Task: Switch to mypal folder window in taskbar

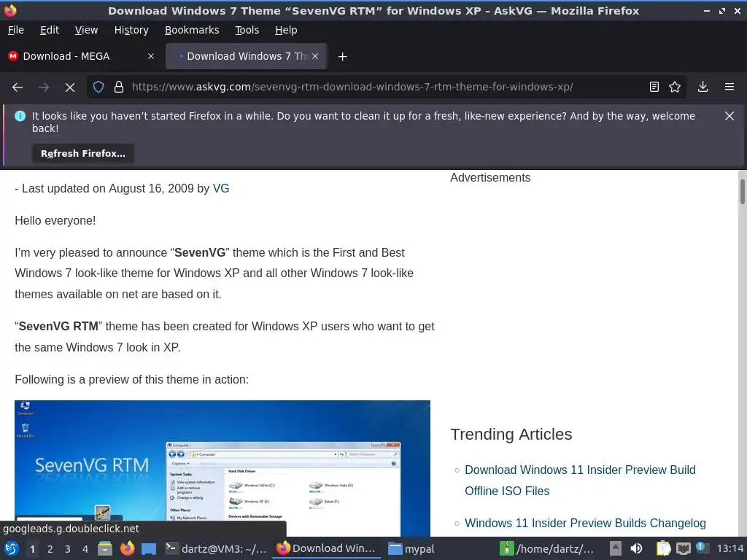Action: (x=411, y=548)
